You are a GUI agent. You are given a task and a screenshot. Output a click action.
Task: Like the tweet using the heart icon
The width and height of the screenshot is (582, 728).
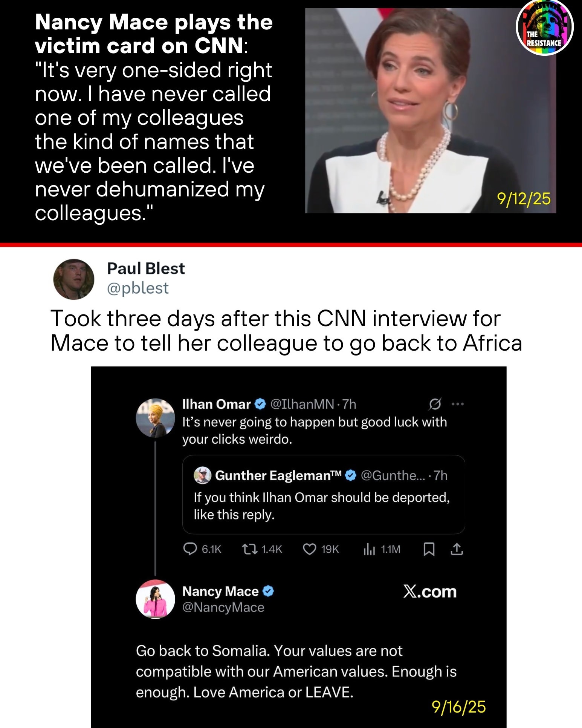310,549
